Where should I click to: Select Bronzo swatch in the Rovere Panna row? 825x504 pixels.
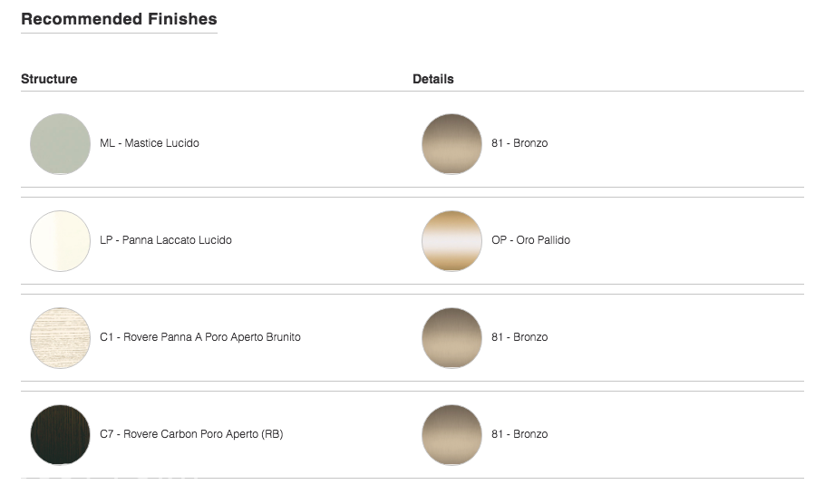[x=451, y=338]
